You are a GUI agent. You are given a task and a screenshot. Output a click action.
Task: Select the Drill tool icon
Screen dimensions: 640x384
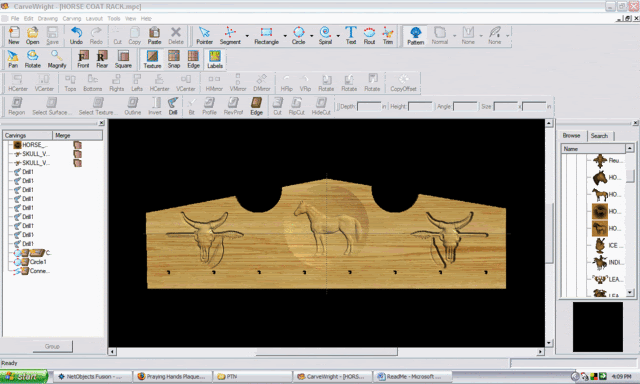click(173, 106)
